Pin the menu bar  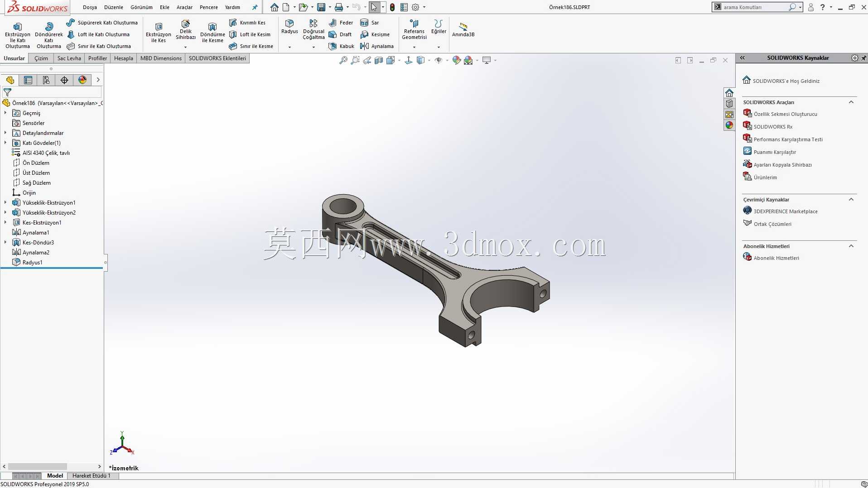point(255,7)
